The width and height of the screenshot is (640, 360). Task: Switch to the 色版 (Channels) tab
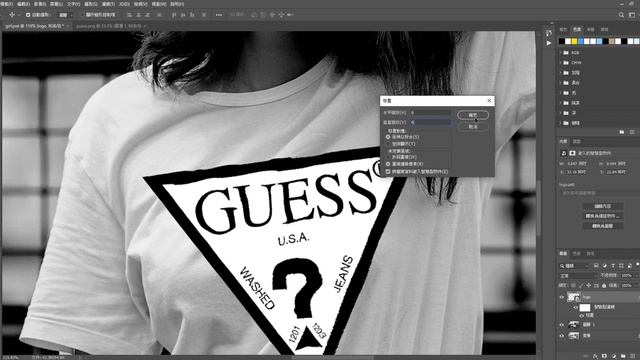tap(577, 253)
